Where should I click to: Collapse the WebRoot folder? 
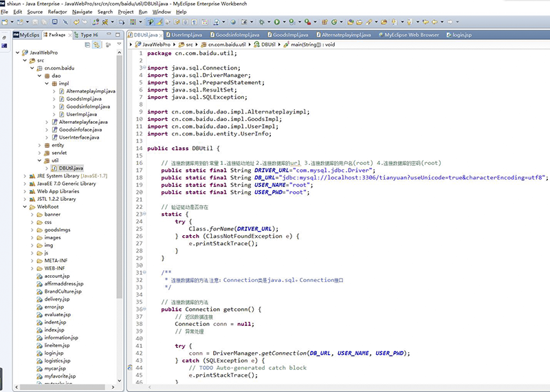click(x=24, y=206)
